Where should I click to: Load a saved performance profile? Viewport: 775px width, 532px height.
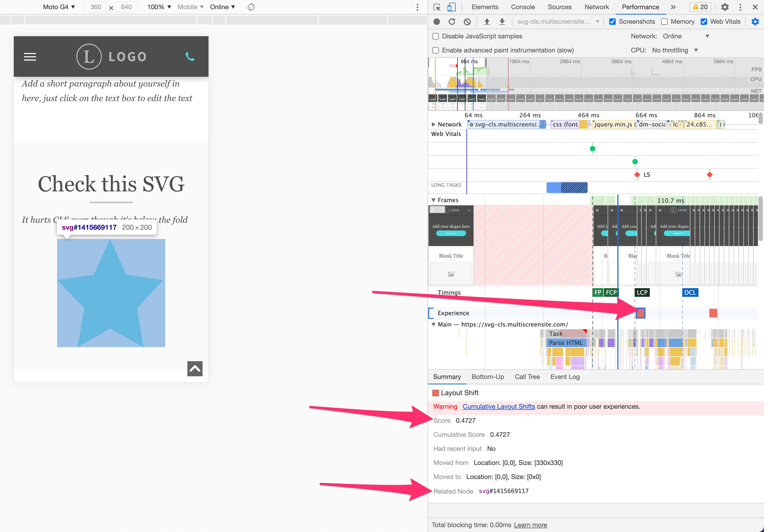pos(487,21)
